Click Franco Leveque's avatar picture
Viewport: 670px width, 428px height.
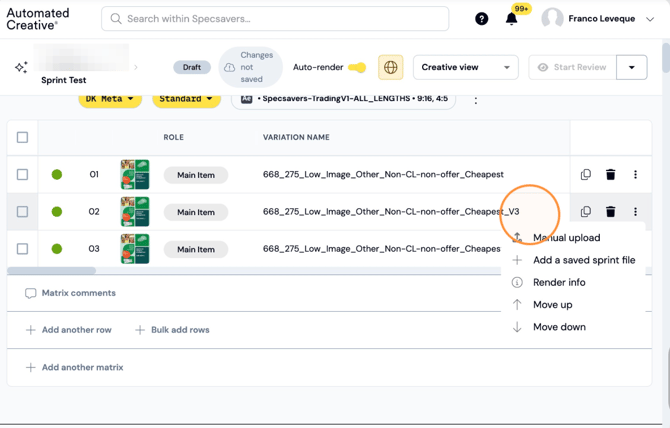552,19
